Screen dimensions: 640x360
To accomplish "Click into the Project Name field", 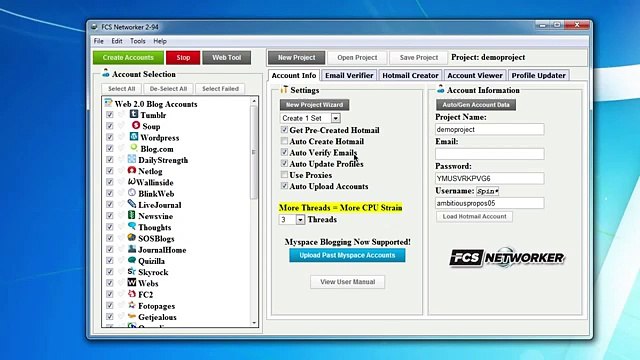I will pos(489,129).
